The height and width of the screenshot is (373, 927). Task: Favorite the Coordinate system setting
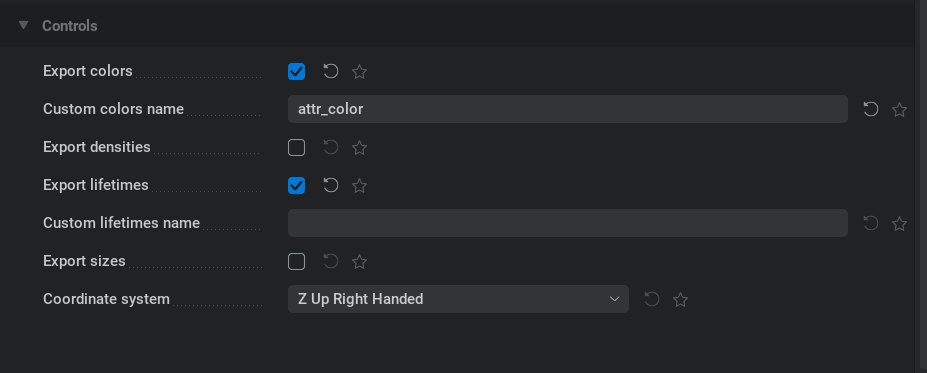[680, 300]
